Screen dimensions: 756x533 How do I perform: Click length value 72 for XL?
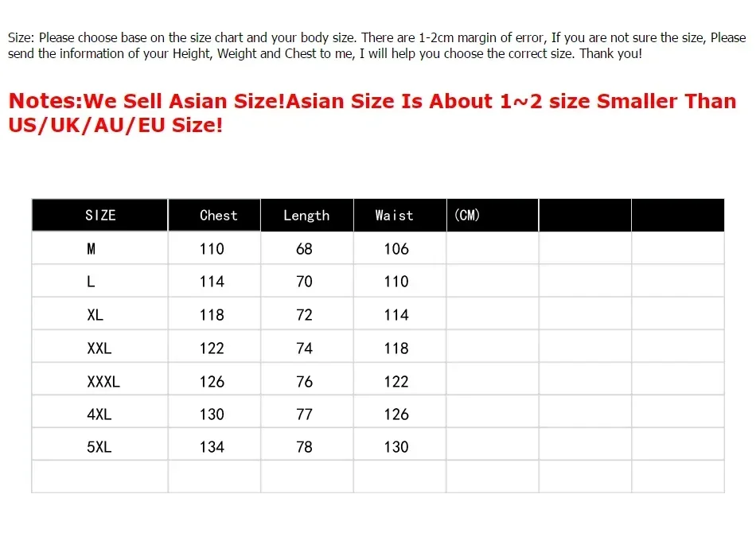[304, 315]
